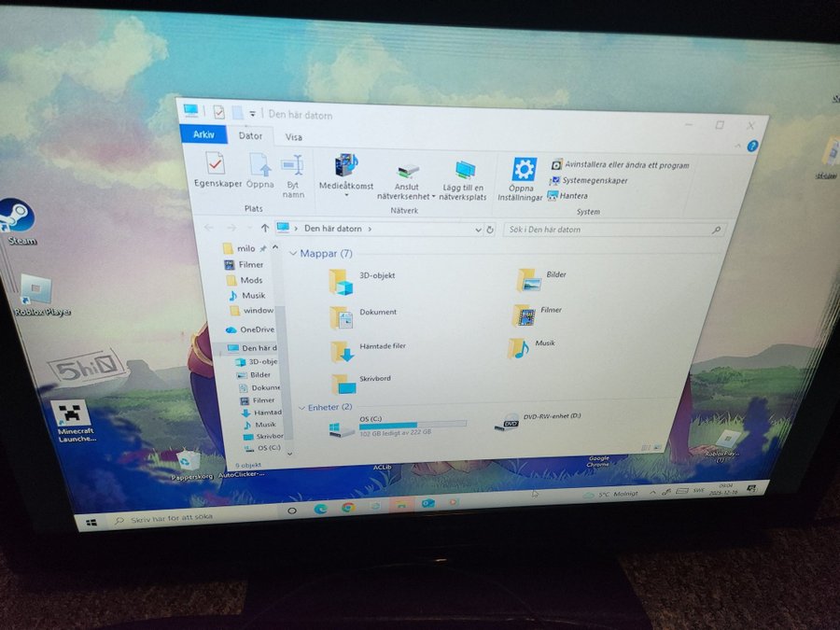Click Lägg till en nätverksplats icon
840x630 pixels.
(464, 170)
